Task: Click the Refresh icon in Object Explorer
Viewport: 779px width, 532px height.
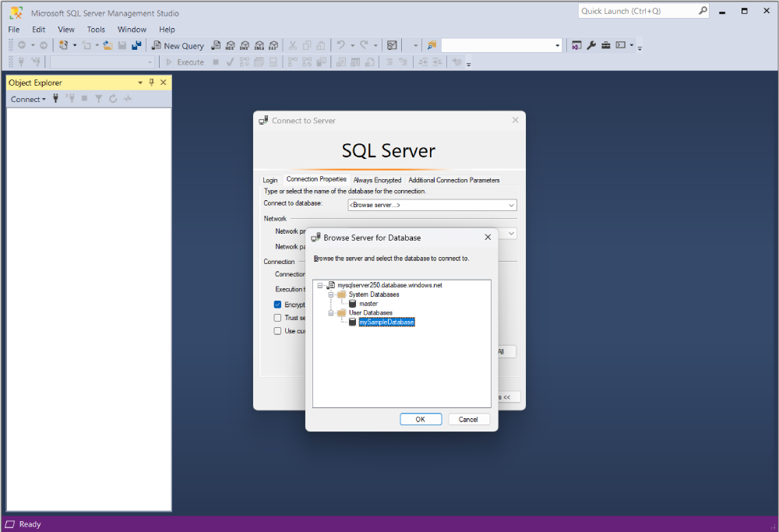Action: tap(113, 98)
